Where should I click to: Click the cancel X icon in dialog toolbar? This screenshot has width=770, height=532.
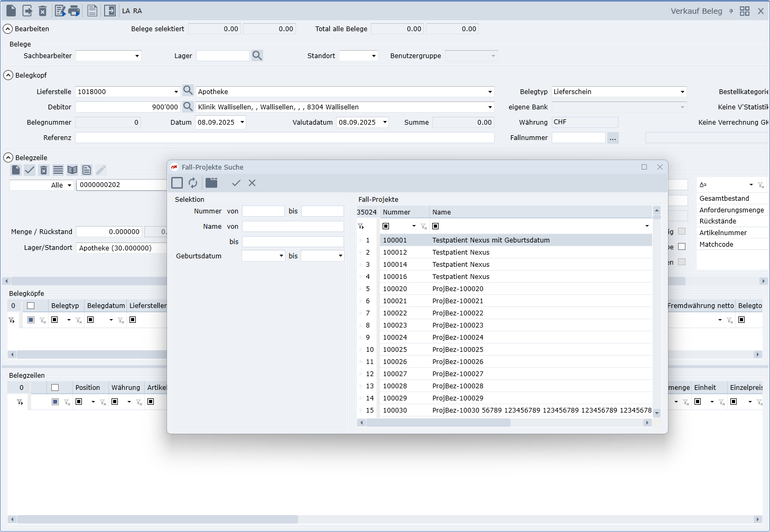click(x=252, y=183)
